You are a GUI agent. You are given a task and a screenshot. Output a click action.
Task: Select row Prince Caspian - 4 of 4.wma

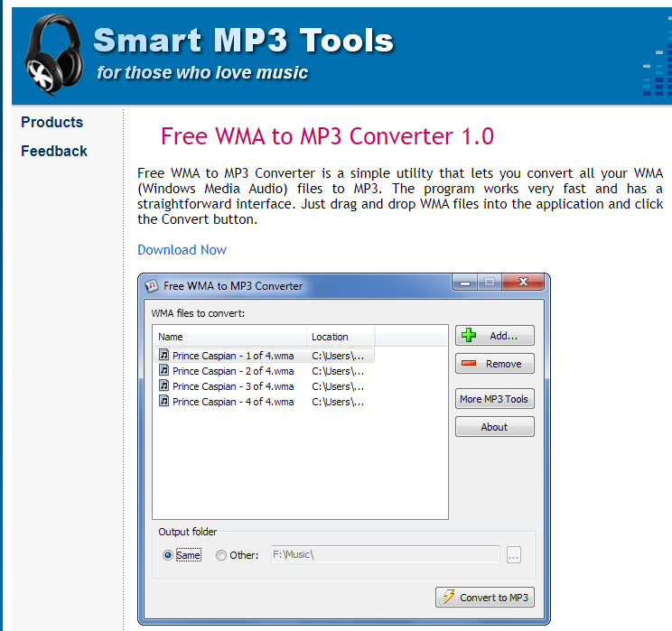coord(264,402)
